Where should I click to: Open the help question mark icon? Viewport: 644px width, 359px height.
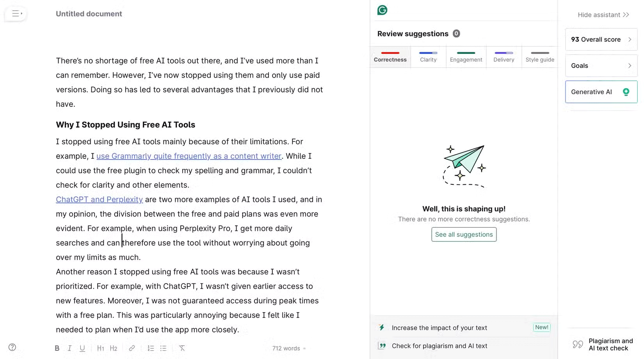pyautogui.click(x=12, y=347)
